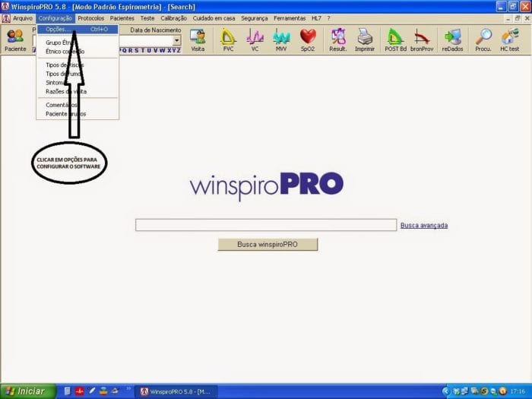Start a VC test
The width and height of the screenshot is (532, 399).
pyautogui.click(x=255, y=40)
